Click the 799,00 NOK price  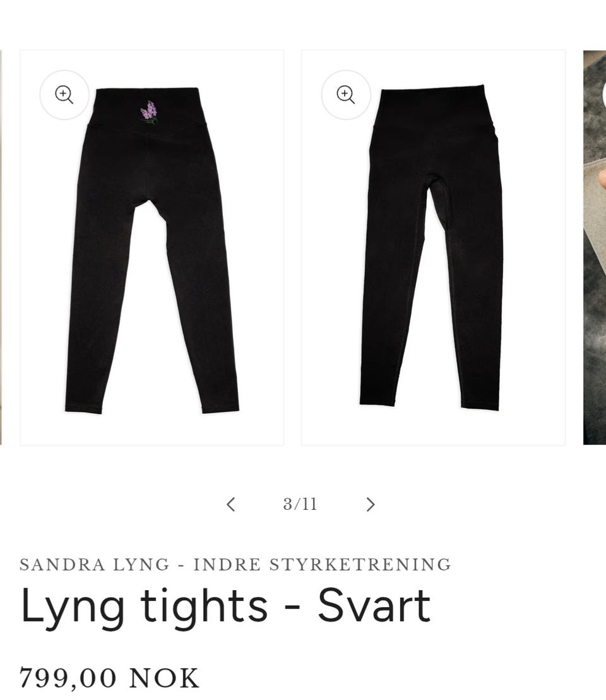pos(110,678)
